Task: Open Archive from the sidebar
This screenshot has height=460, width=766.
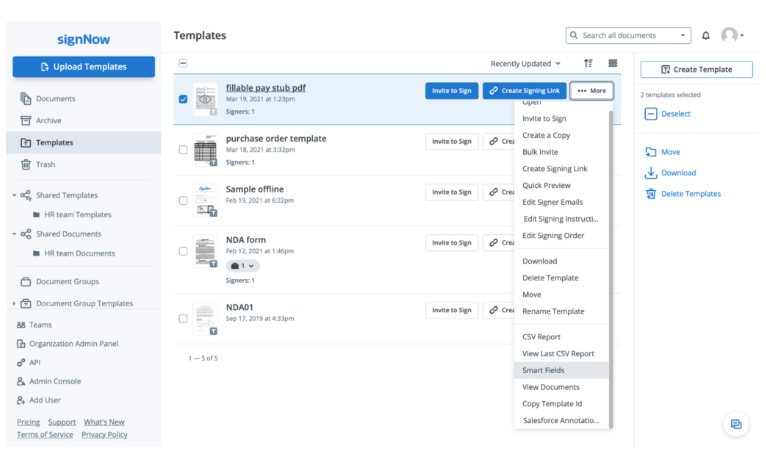Action: 48,120
